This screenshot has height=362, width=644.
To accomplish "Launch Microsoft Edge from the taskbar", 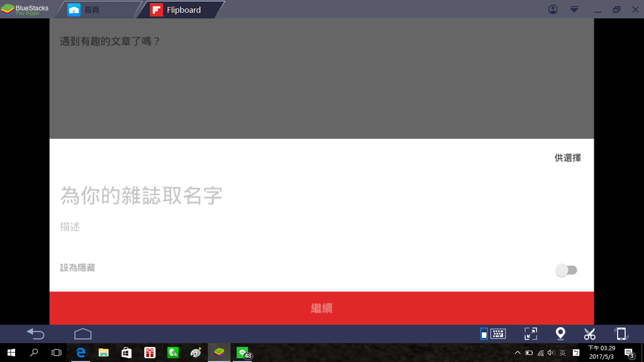I will [x=80, y=353].
